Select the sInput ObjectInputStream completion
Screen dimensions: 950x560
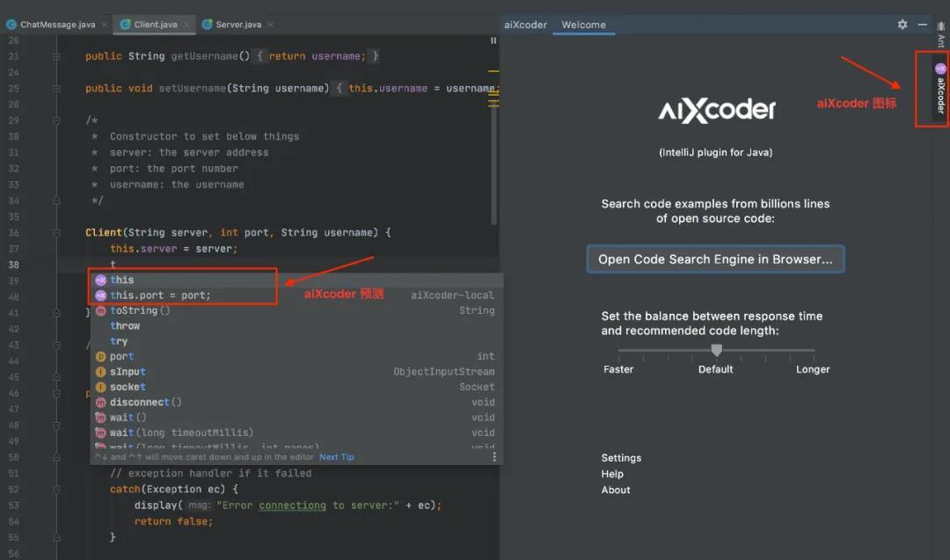pyautogui.click(x=296, y=371)
